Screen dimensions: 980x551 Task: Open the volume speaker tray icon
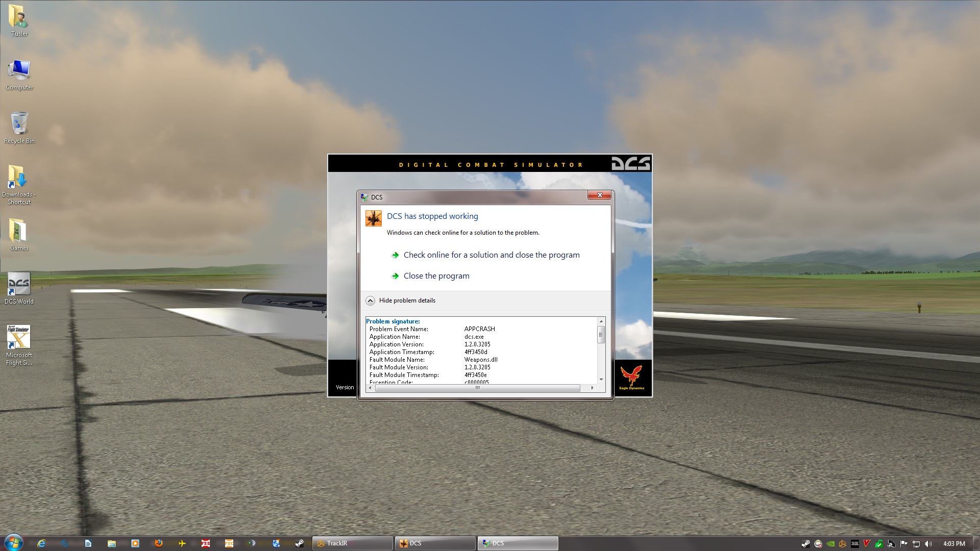928,544
